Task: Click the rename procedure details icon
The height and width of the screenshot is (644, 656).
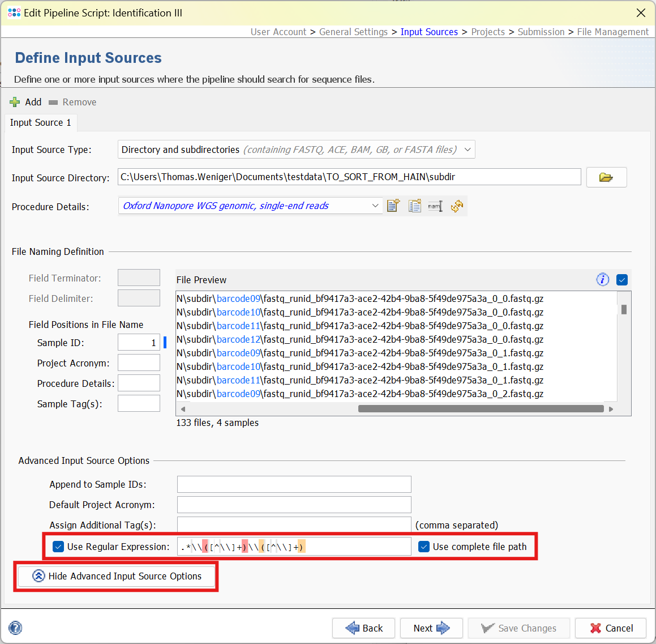Action: click(x=435, y=206)
